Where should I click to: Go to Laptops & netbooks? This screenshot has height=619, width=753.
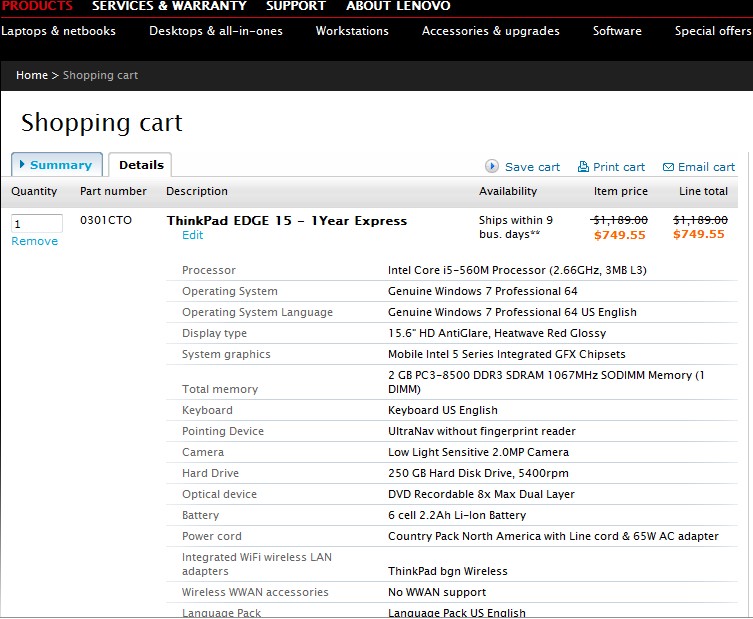click(58, 31)
